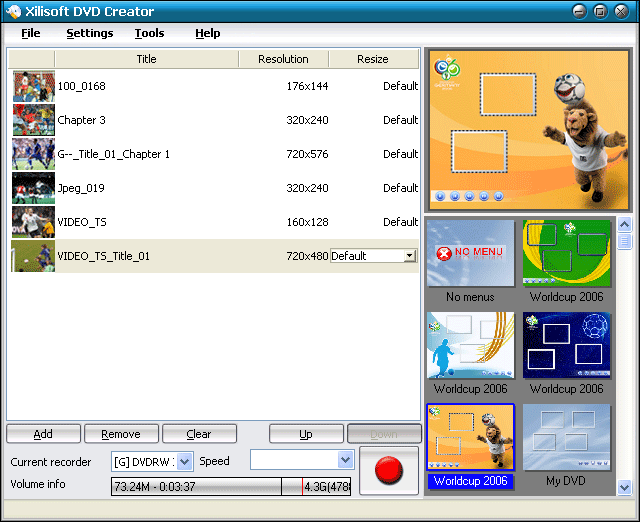Open the Current recorder dropdown
The image size is (640, 522).
(x=185, y=462)
